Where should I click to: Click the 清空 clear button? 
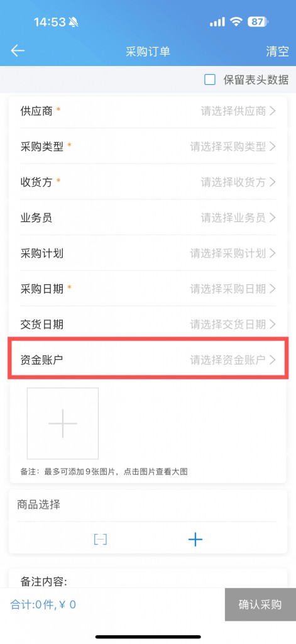coord(277,52)
